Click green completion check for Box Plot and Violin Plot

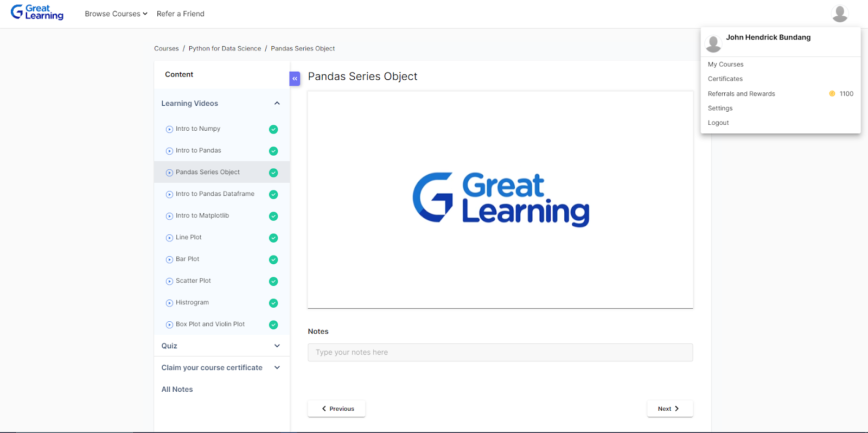273,324
